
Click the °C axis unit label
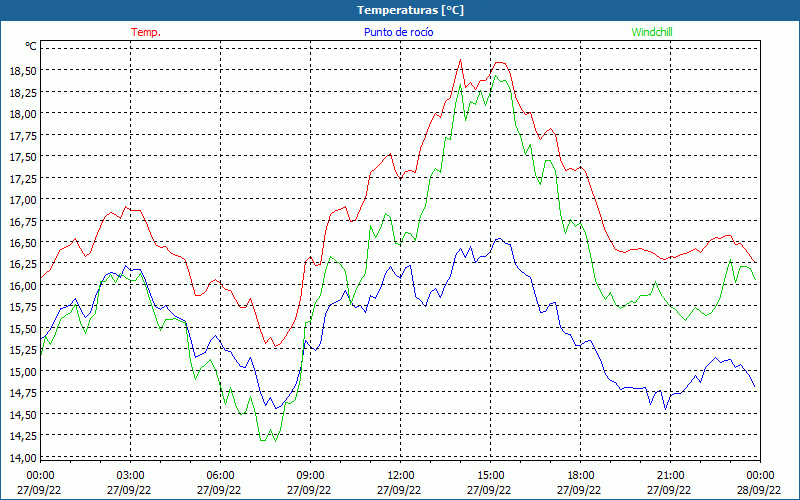point(31,46)
